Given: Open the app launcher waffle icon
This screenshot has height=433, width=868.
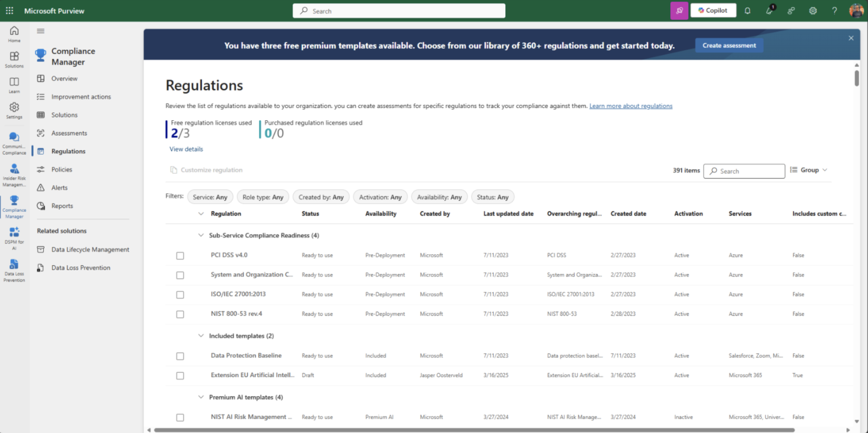Looking at the screenshot, I should (10, 11).
